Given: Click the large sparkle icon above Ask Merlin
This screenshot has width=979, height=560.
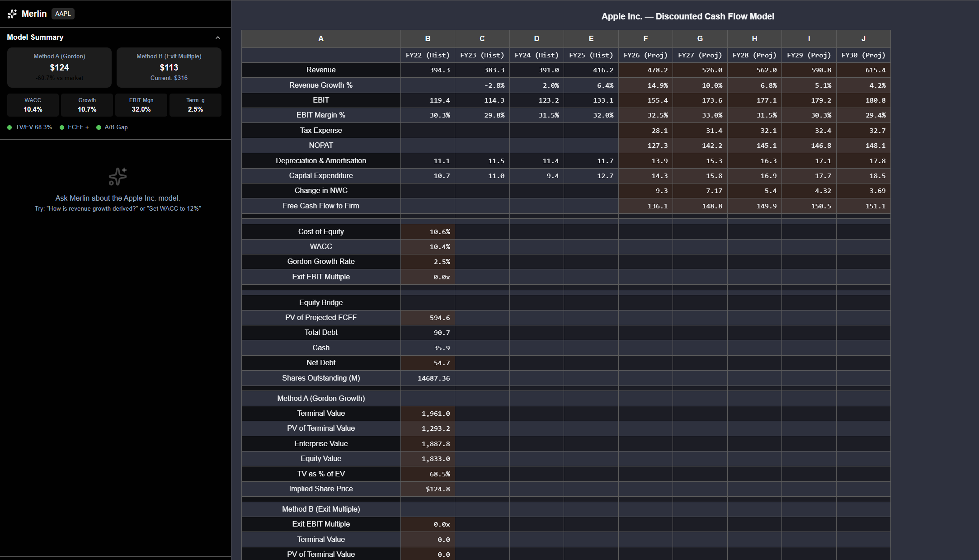Looking at the screenshot, I should click(x=118, y=177).
